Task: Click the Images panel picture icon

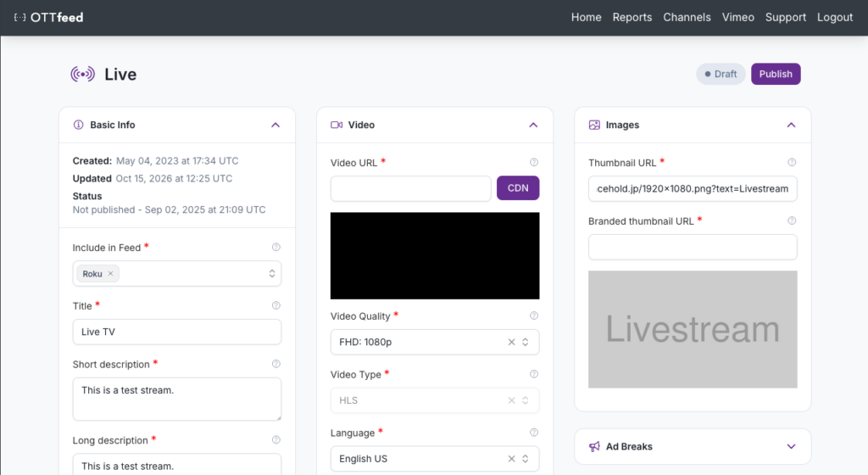Action: coord(594,125)
